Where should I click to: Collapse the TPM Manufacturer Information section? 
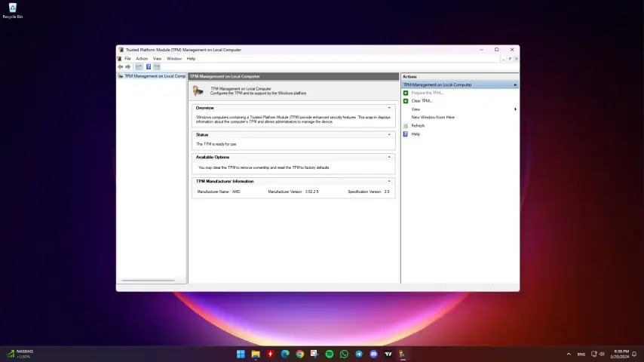click(389, 181)
